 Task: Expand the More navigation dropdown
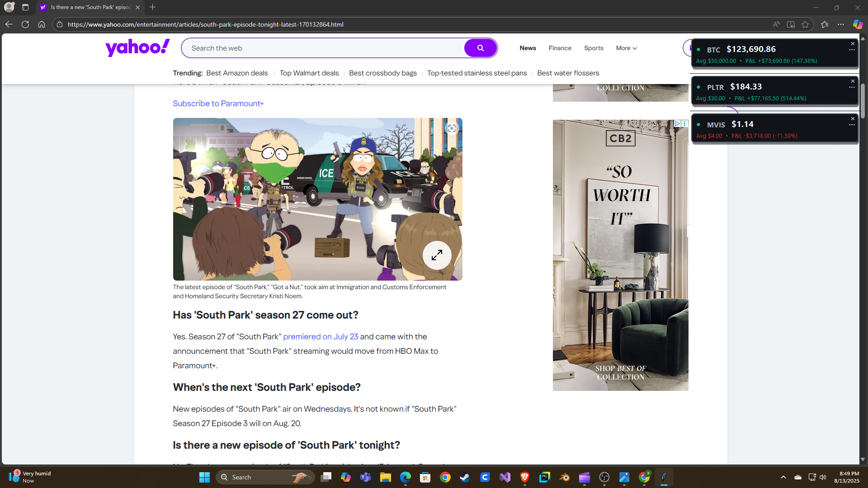point(626,48)
